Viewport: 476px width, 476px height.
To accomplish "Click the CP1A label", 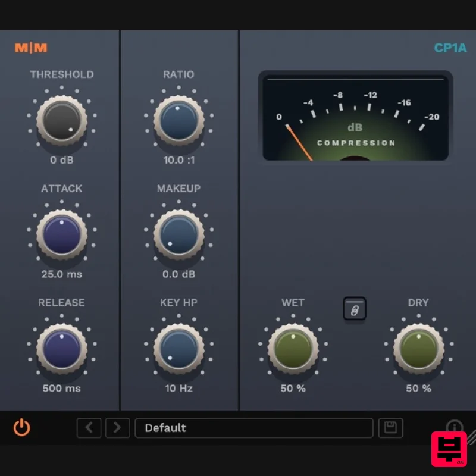I will (x=450, y=48).
